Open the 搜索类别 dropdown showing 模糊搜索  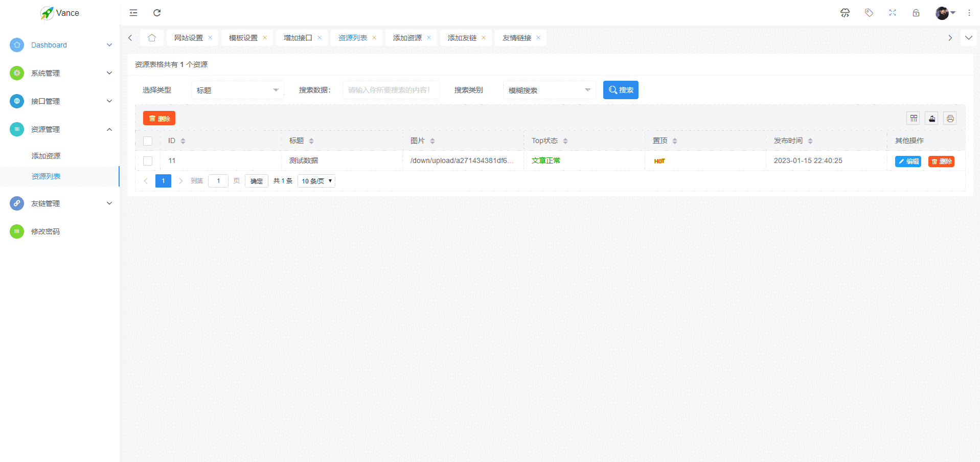(549, 90)
